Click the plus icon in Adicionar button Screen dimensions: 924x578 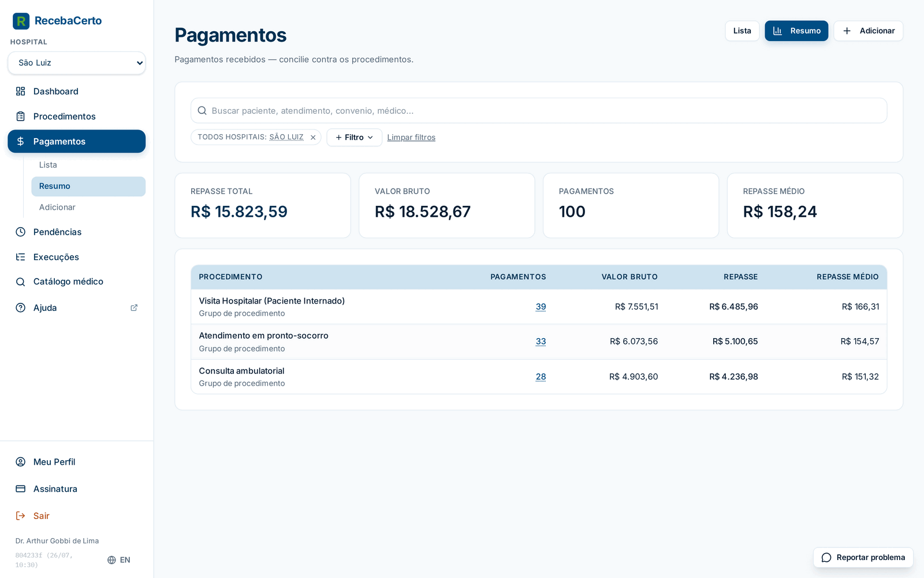tap(847, 31)
